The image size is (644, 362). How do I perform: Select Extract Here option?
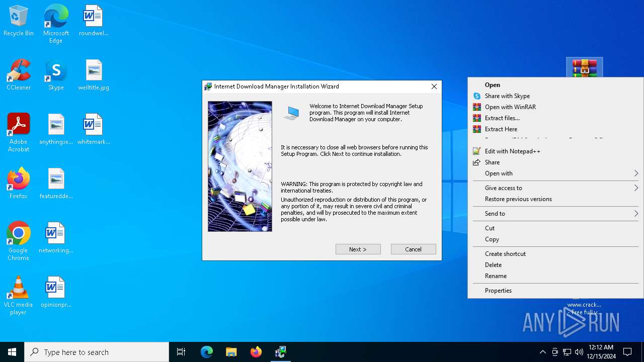(556, 129)
